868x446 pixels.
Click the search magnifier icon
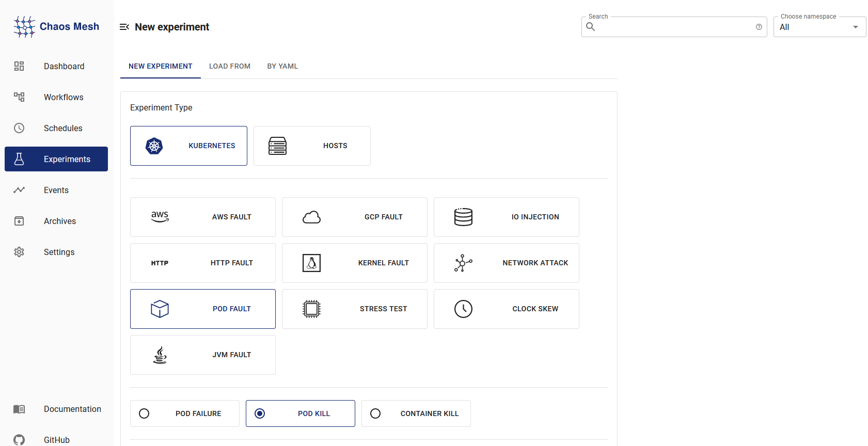click(591, 27)
